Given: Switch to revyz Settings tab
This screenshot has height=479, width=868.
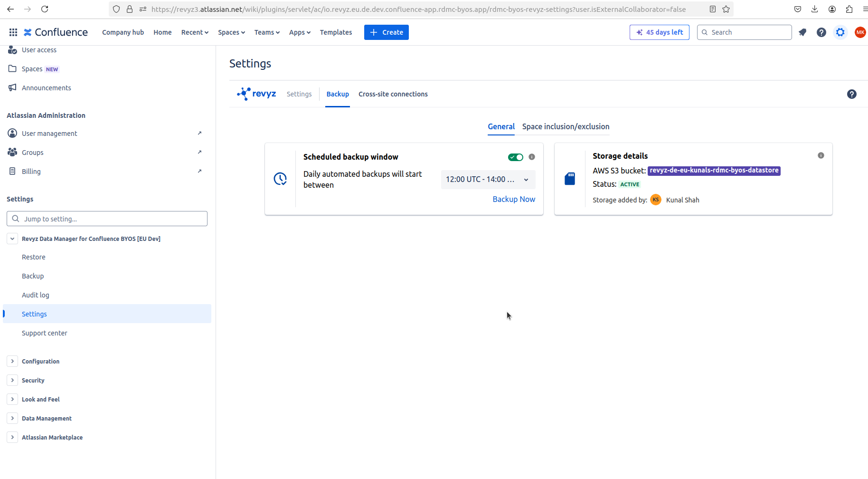Looking at the screenshot, I should pos(299,94).
